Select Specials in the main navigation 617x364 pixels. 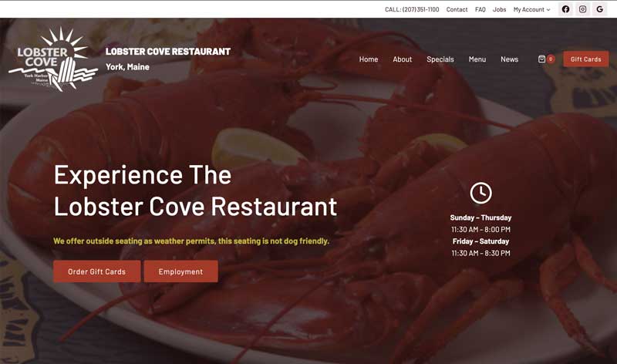440,59
